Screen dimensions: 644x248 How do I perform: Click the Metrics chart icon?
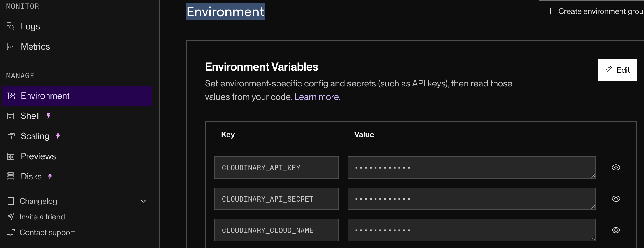point(10,46)
